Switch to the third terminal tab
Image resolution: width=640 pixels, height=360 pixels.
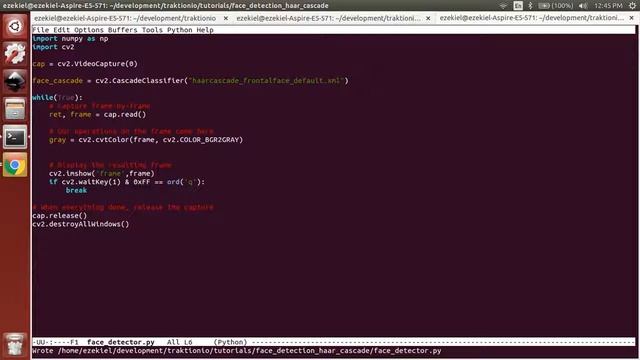pos(531,18)
